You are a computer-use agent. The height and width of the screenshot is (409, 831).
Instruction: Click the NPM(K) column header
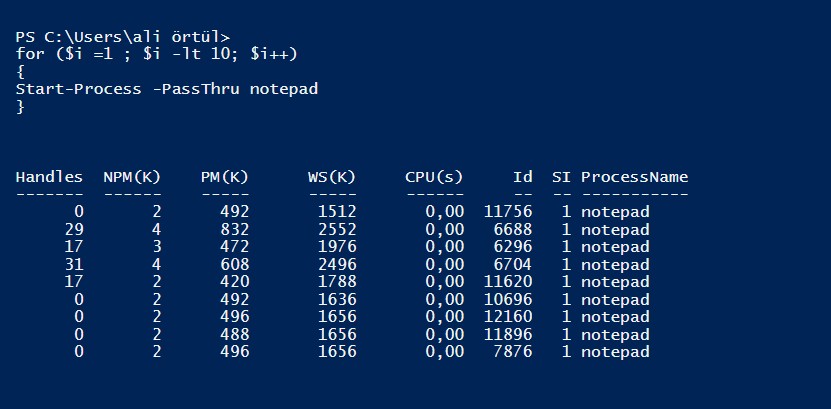[132, 177]
